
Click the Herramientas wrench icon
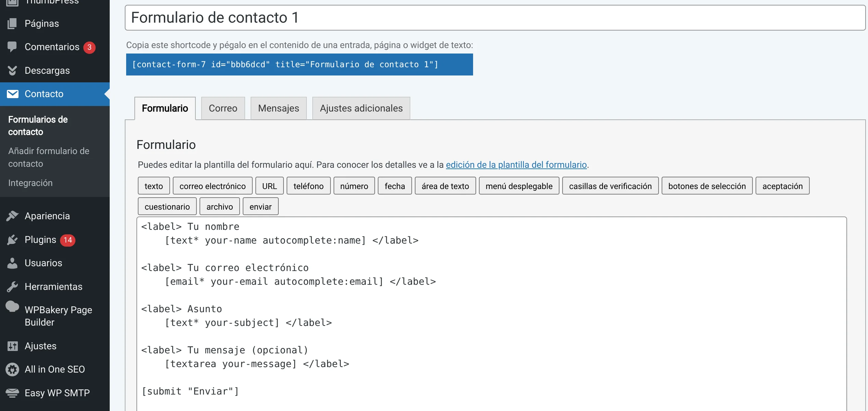pyautogui.click(x=12, y=286)
